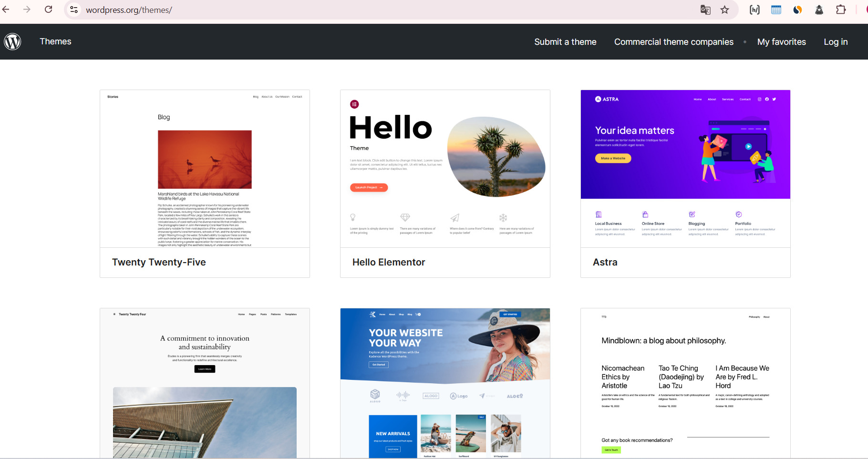Open the calendar extension icon
868x459 pixels.
[776, 10]
